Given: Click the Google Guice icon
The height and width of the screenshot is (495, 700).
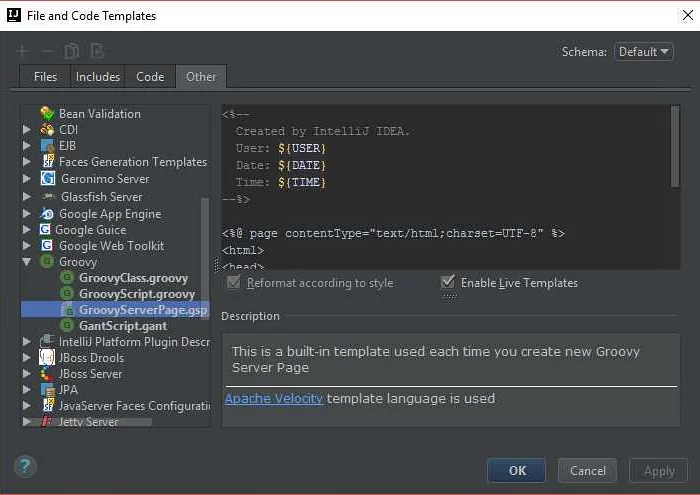Looking at the screenshot, I should 45,229.
